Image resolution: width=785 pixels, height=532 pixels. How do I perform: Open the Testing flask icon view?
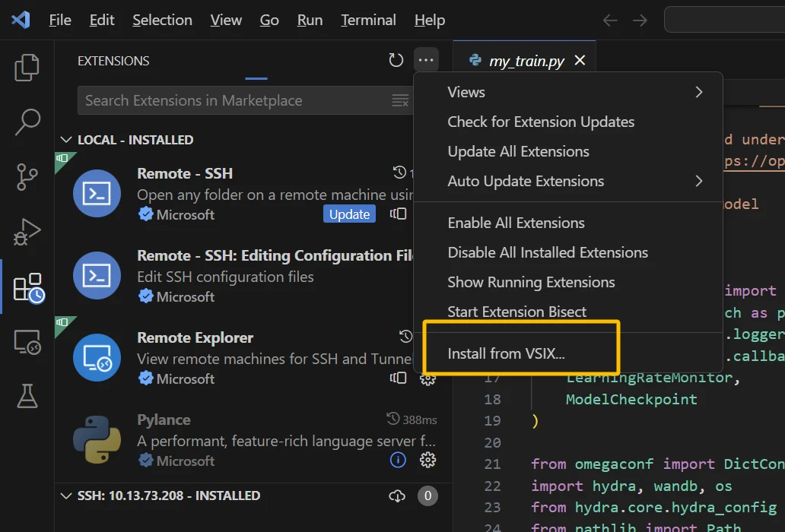27,395
